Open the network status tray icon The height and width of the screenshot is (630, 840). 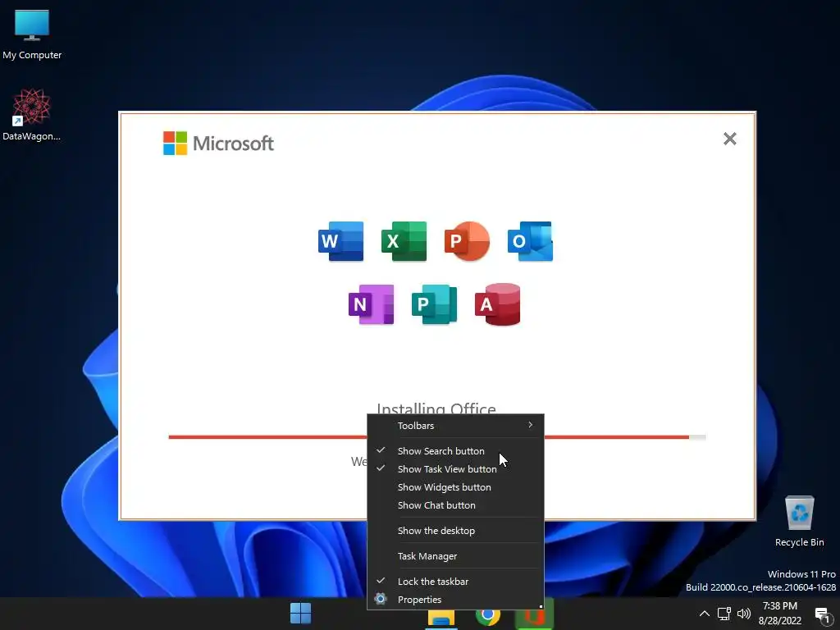[x=724, y=614]
